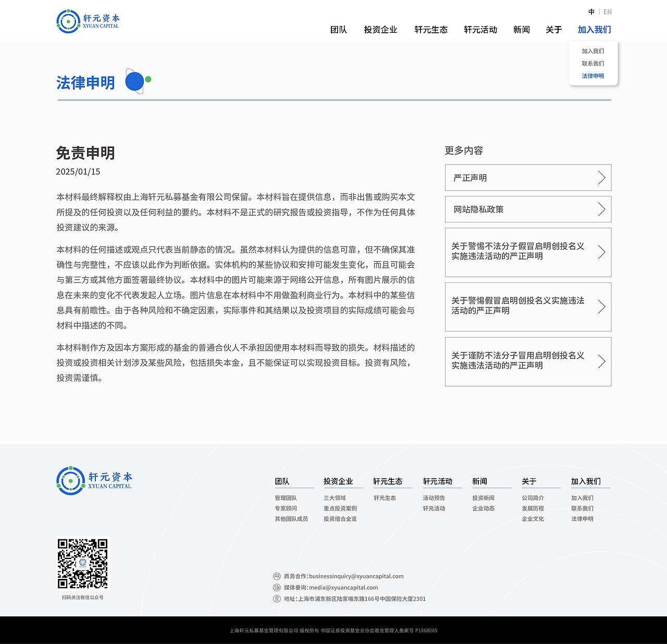Click arrow on 网站隐私政策 card
This screenshot has height=644, width=667.
(x=601, y=209)
